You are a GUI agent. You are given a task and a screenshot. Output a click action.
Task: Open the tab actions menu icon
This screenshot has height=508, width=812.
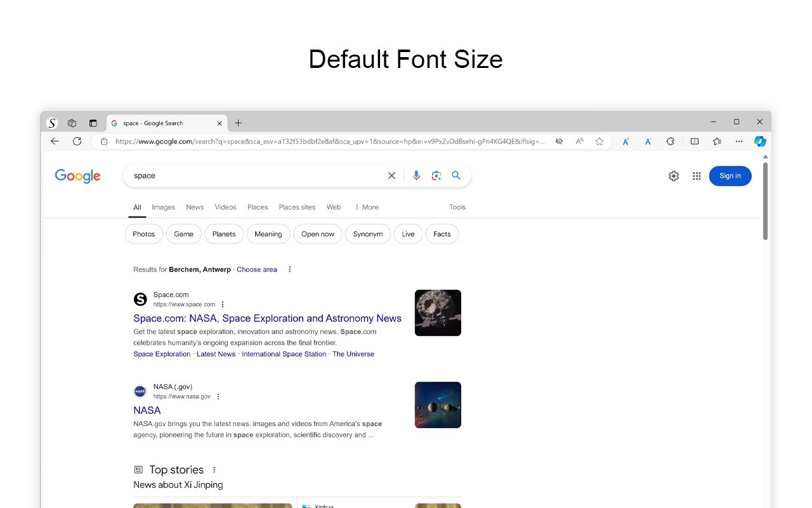click(x=93, y=123)
